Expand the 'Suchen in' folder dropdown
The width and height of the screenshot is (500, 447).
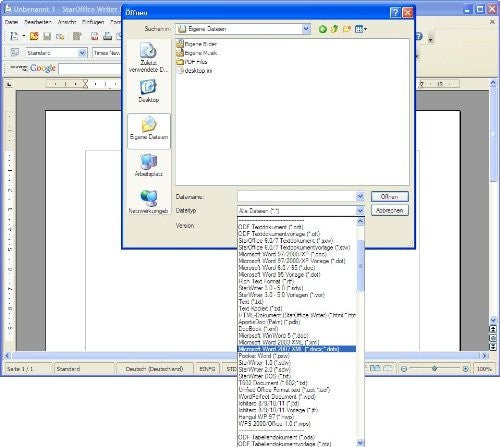(x=306, y=29)
